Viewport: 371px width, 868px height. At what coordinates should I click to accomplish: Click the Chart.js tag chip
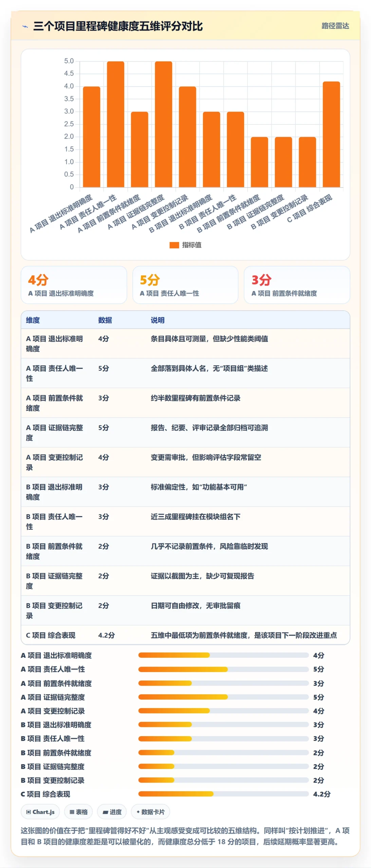(x=40, y=812)
